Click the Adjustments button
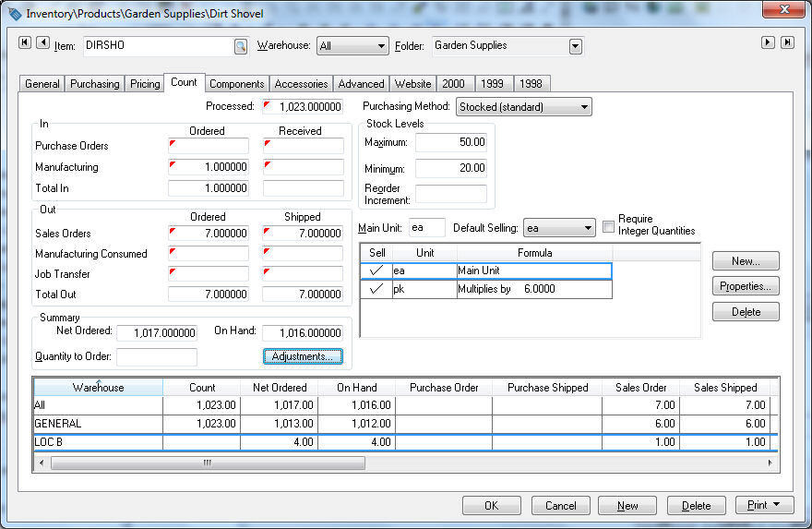The image size is (812, 529). coord(303,356)
